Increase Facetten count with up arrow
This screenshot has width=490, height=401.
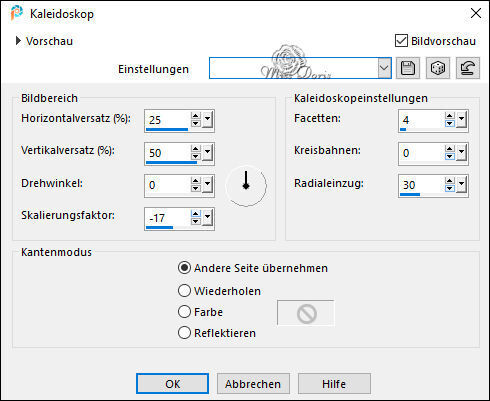pyautogui.click(x=450, y=116)
